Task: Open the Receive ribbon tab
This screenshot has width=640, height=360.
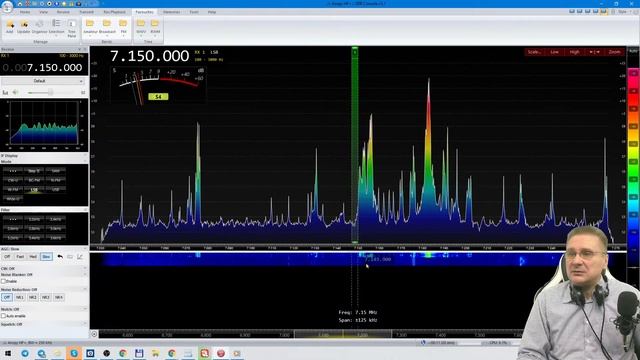Action: tap(63, 12)
